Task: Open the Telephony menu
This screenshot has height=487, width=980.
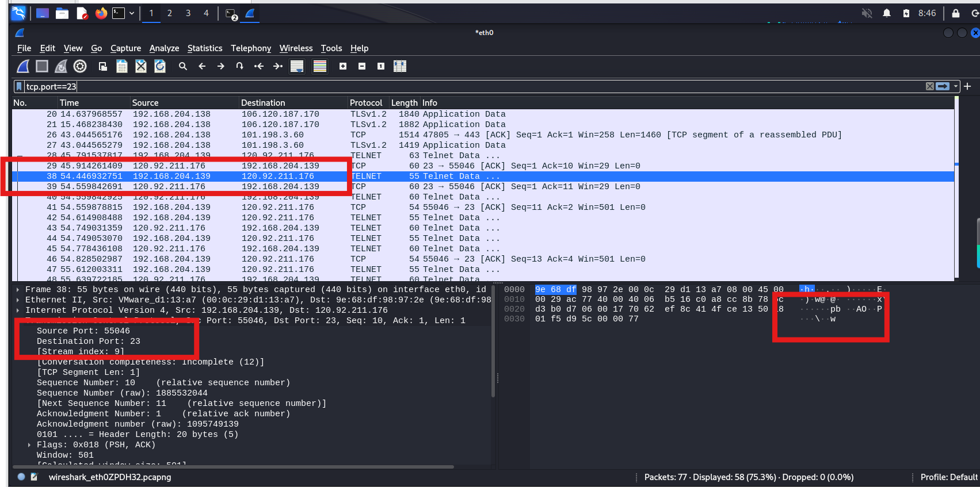Action: tap(251, 48)
